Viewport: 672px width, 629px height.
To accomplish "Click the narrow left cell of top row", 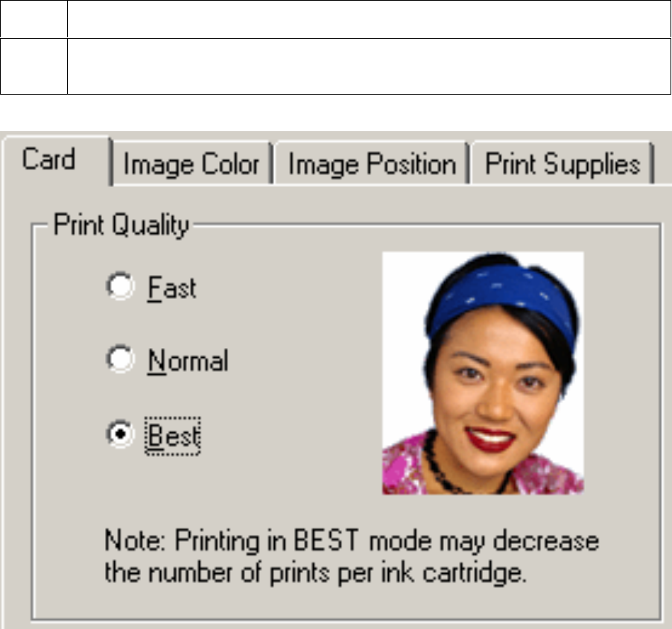I will pos(34,19).
